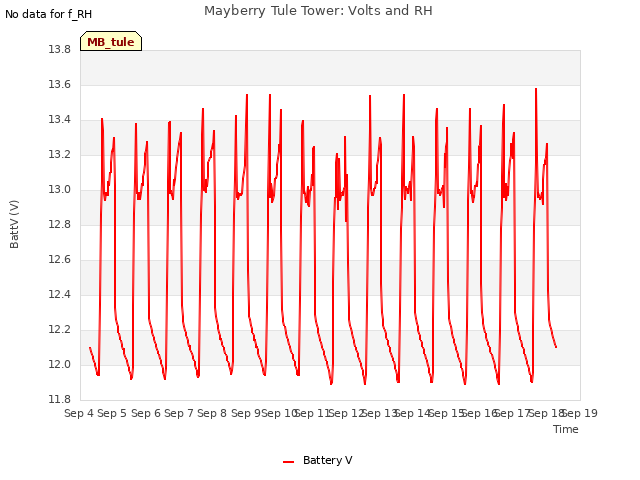
Task: Click the red Battery V legend swatch
Action: (x=289, y=462)
